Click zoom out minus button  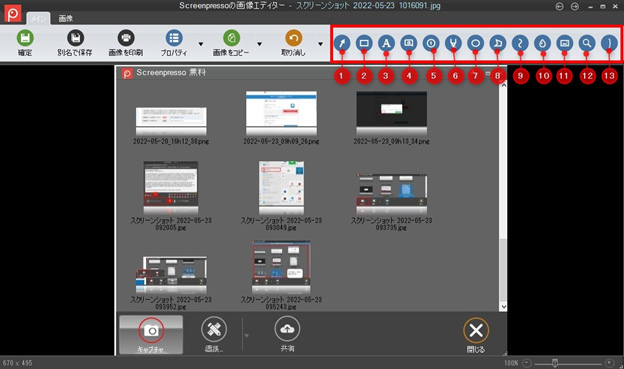(526, 363)
